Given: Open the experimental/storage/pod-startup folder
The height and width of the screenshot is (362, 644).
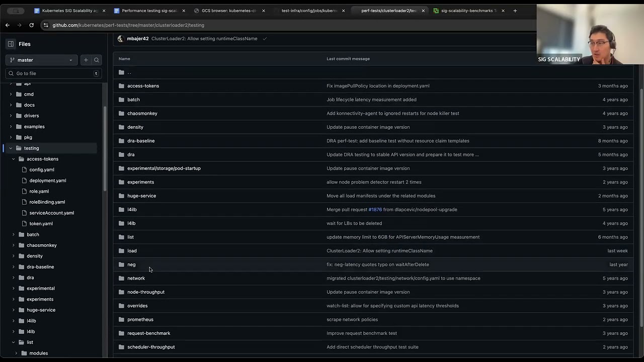Looking at the screenshot, I should click(164, 168).
